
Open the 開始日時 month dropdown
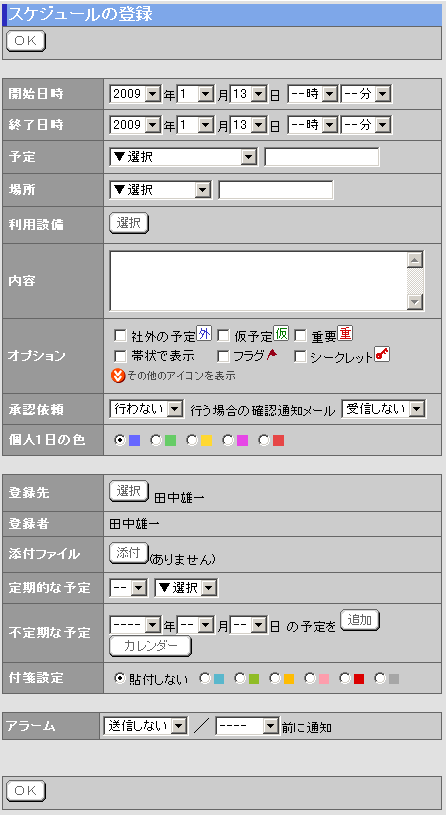point(195,94)
